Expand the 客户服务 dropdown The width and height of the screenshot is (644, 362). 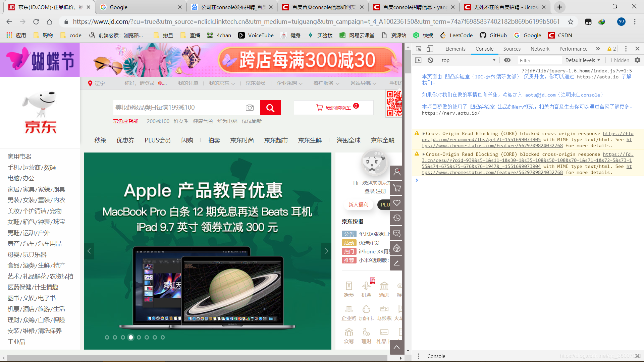326,83
